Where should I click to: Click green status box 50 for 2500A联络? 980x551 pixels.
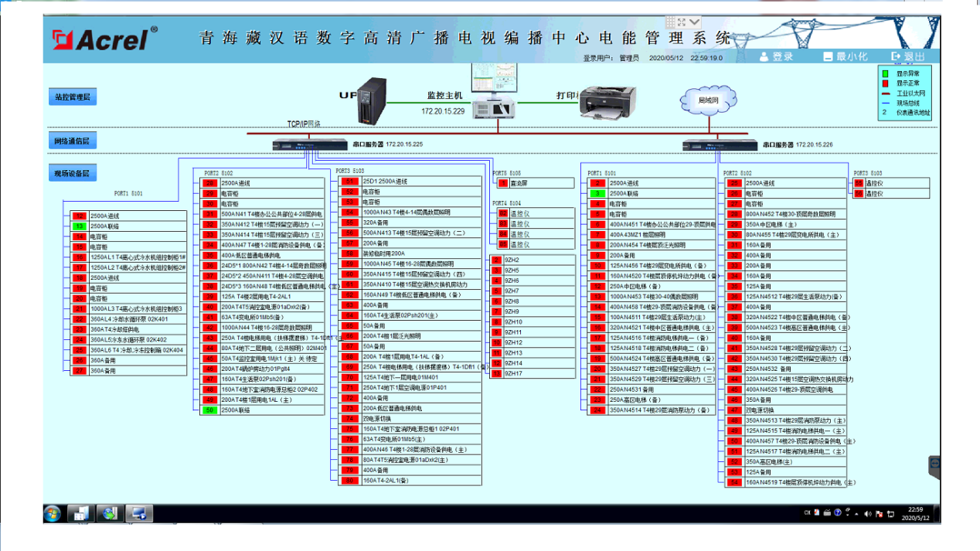(x=209, y=410)
